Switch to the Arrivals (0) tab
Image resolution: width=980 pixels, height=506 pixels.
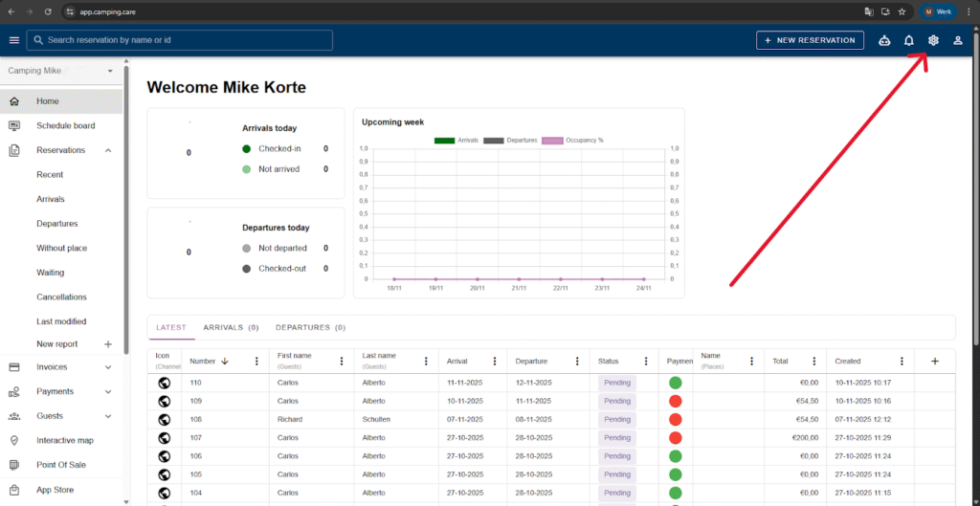231,327
